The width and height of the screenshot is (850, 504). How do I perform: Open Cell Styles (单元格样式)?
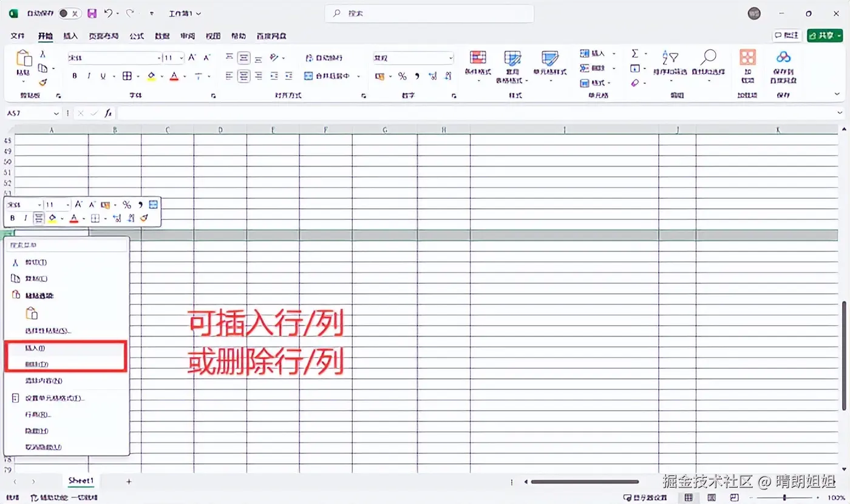(549, 63)
